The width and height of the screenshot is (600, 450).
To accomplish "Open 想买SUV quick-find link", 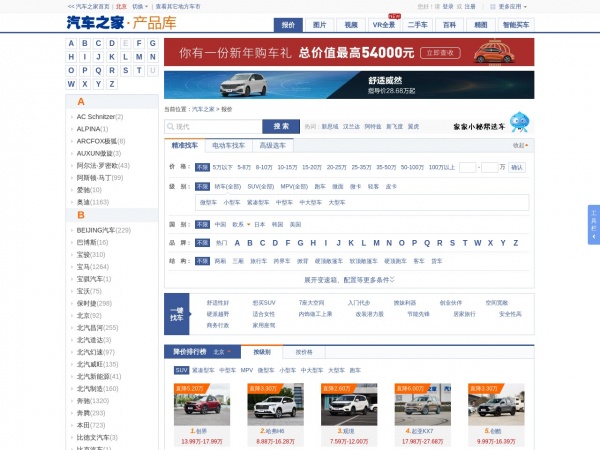I will click(264, 303).
